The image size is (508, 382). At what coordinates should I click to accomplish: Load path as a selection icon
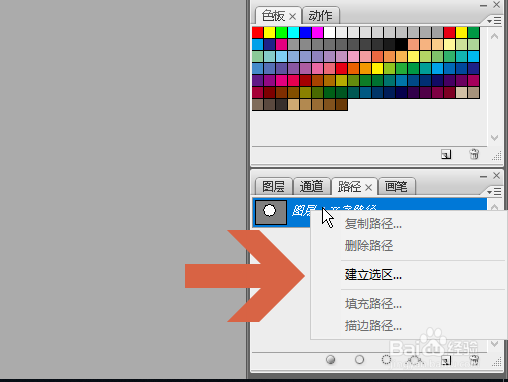(x=386, y=360)
